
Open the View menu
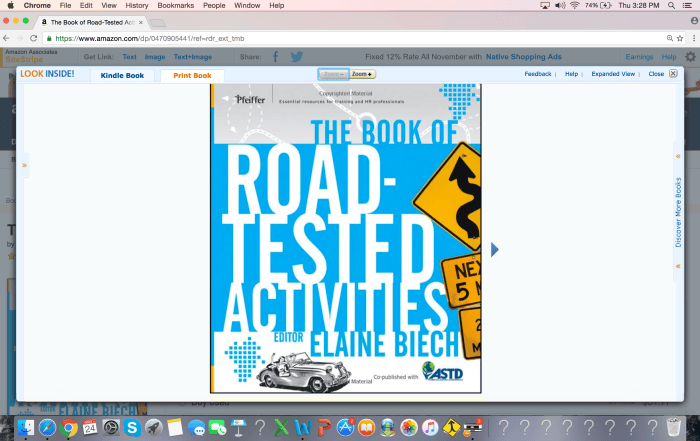[108, 5]
